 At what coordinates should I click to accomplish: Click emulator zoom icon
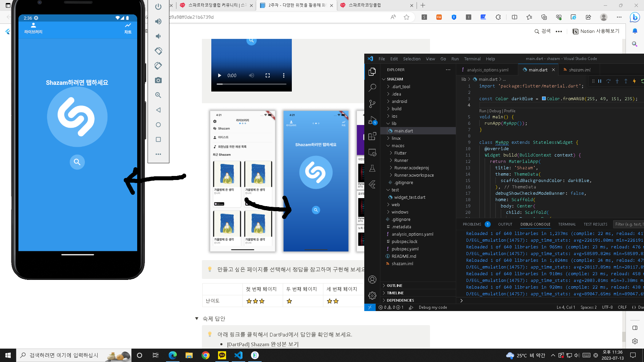tap(158, 95)
